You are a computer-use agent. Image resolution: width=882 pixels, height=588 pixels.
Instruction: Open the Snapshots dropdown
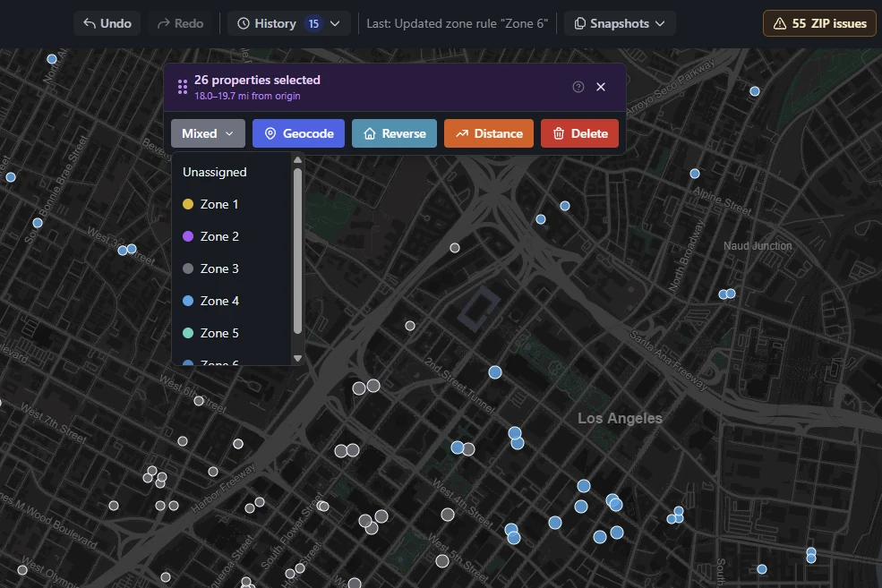[x=620, y=23]
